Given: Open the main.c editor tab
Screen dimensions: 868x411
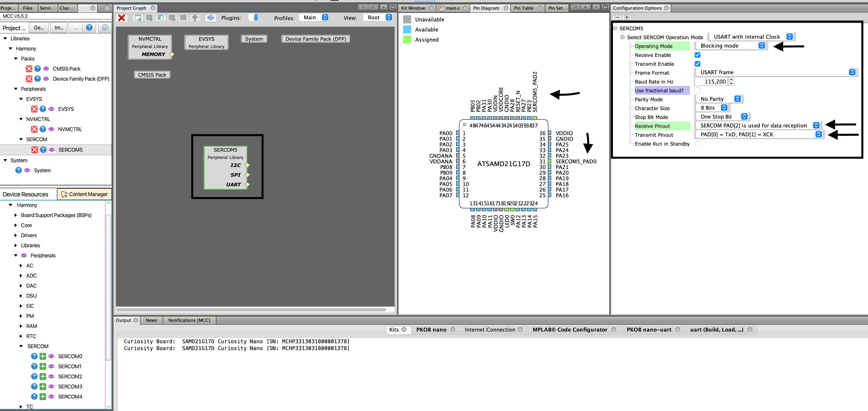Looking at the screenshot, I should click(x=453, y=8).
